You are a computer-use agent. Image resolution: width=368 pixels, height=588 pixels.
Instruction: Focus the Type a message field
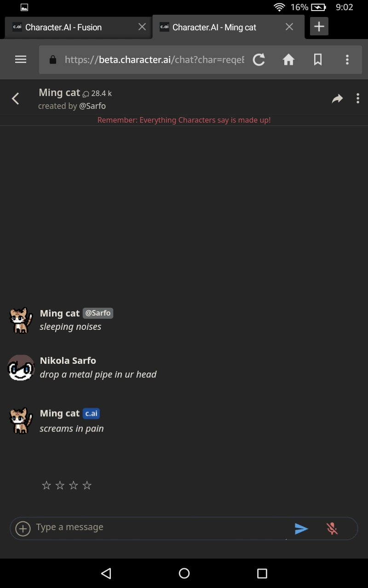coord(161,527)
